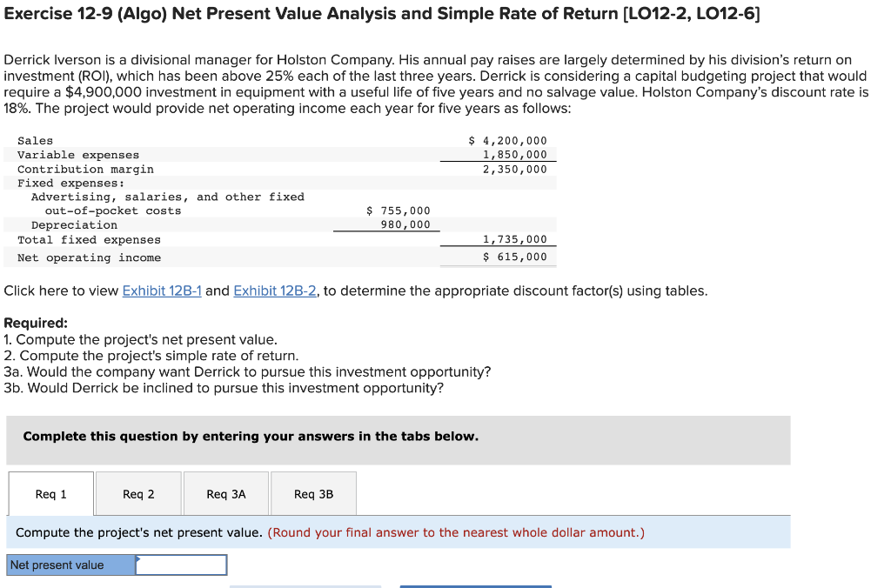Click the gray button at page bottom

tap(305, 586)
